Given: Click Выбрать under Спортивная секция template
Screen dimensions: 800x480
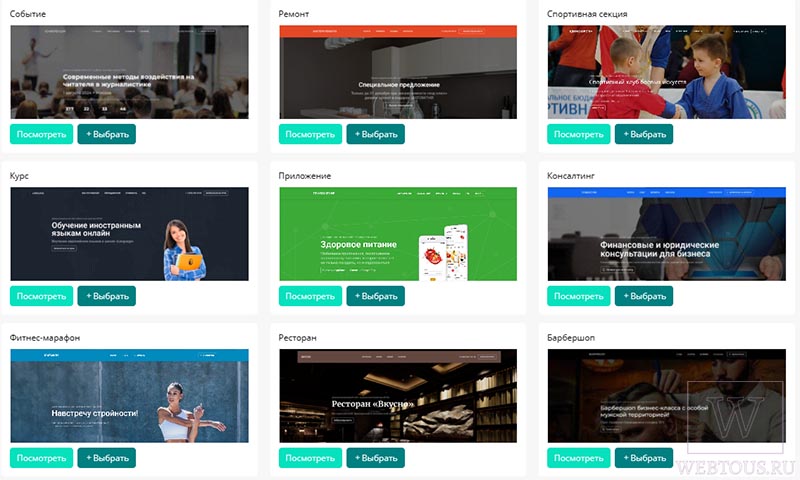Looking at the screenshot, I should coord(644,134).
